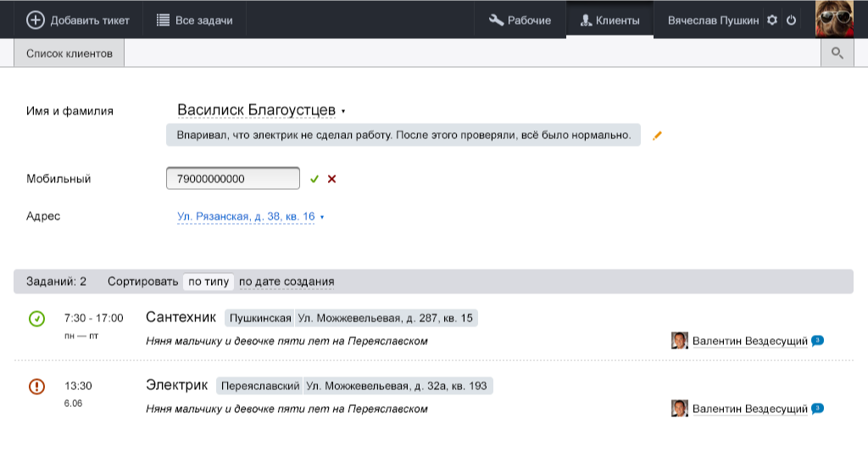Cancel phone edit with red cross
The image size is (868, 457).
pyautogui.click(x=331, y=179)
